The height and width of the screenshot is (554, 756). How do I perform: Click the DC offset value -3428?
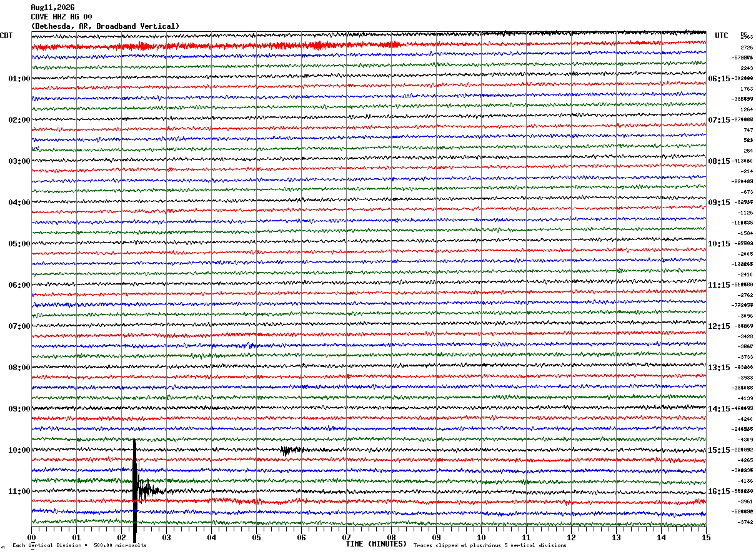click(x=745, y=336)
